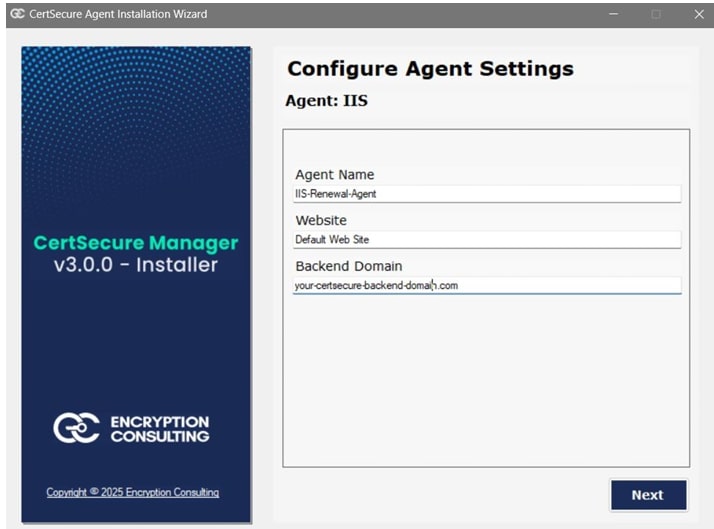Click the 'Configure Agent Settings' heading
Screen dimensions: 714x529
coord(430,69)
